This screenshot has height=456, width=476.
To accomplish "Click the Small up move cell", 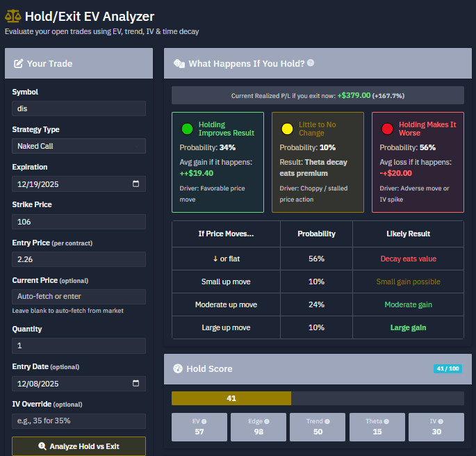I will pos(226,282).
